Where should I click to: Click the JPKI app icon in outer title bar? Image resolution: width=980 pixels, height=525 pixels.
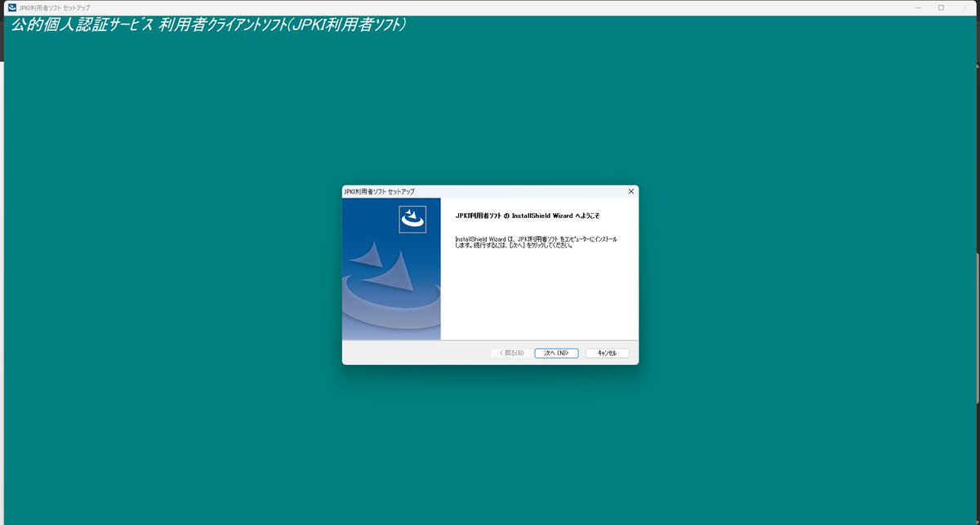[x=11, y=7]
